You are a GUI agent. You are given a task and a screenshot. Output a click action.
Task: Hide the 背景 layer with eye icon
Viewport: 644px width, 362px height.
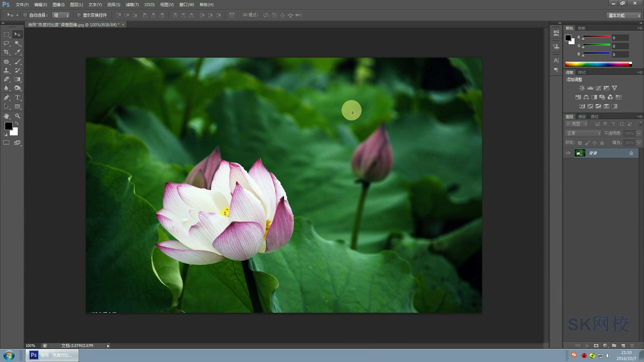pyautogui.click(x=568, y=153)
